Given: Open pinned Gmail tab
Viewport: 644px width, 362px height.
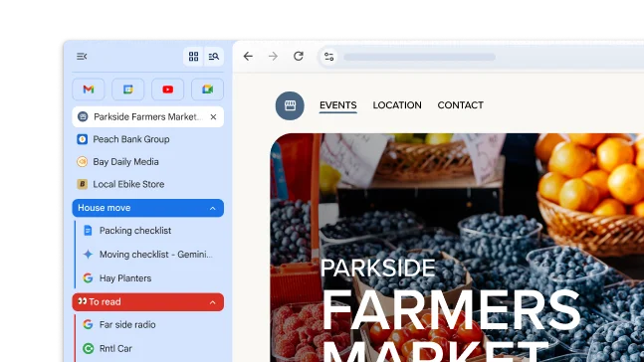Looking at the screenshot, I should (x=89, y=90).
